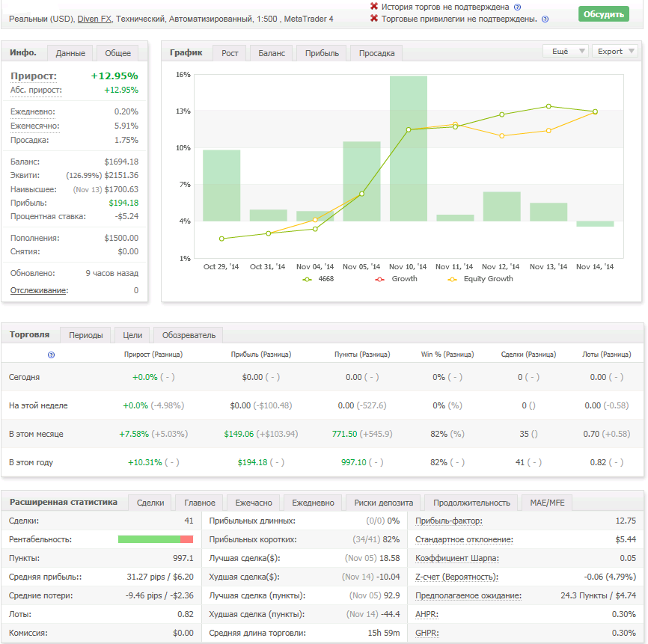The width and height of the screenshot is (648, 644).
Task: Open the MAE/MFE tab
Action: tap(547, 503)
